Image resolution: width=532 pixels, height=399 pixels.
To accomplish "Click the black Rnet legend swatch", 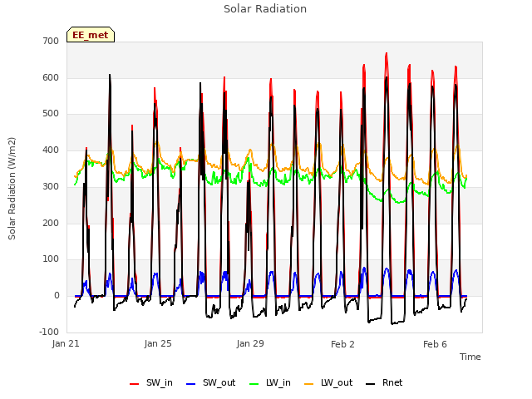I will (x=371, y=384).
